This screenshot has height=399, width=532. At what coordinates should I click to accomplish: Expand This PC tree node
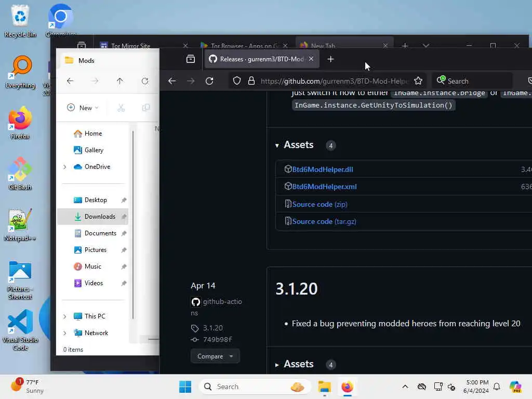pyautogui.click(x=64, y=316)
